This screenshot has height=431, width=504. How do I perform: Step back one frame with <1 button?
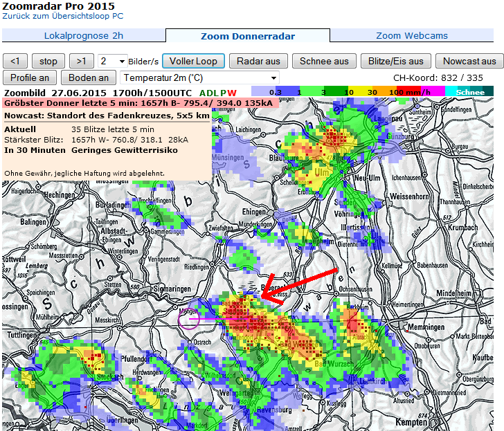15,61
